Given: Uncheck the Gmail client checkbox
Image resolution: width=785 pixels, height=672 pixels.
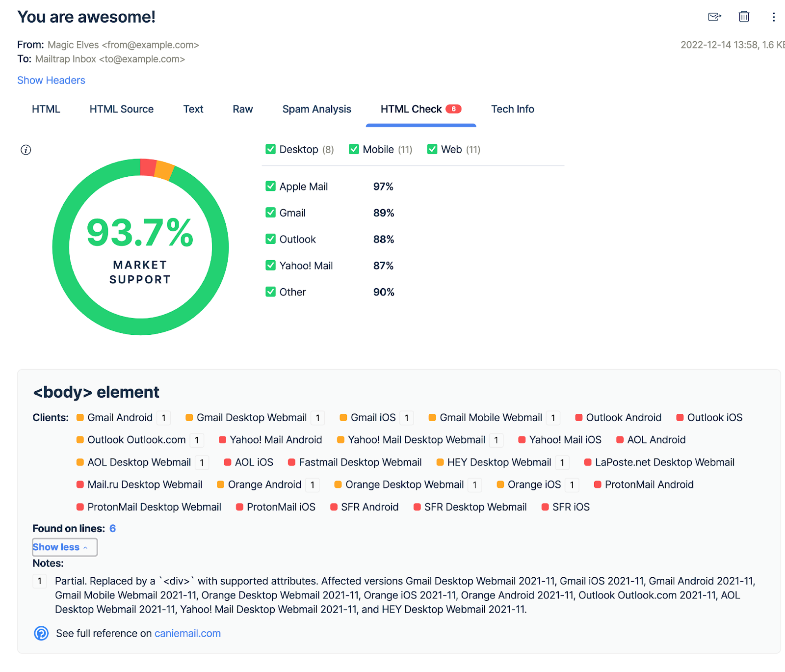Looking at the screenshot, I should (x=270, y=213).
